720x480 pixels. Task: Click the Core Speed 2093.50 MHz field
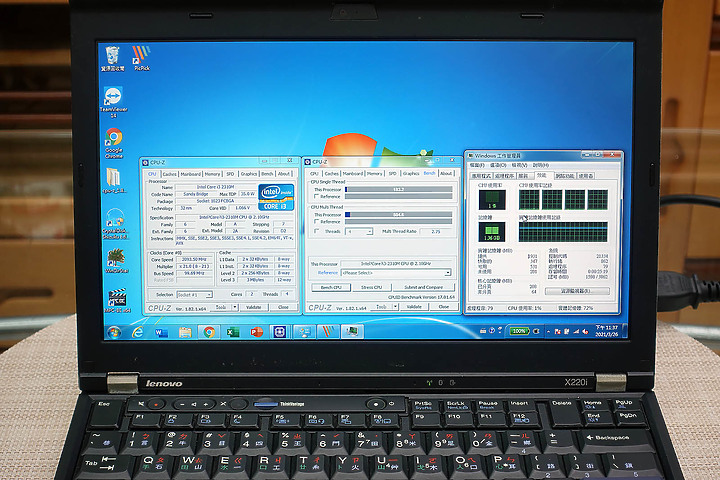coord(194,260)
